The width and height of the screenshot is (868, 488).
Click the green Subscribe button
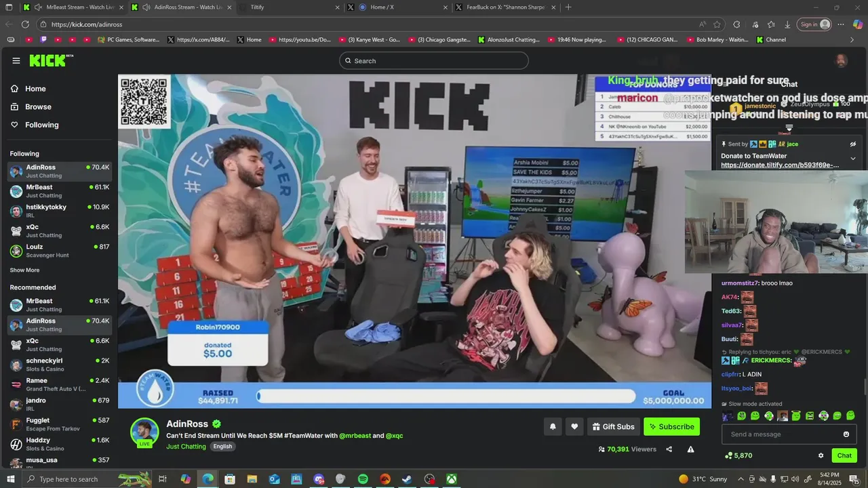tap(671, 427)
